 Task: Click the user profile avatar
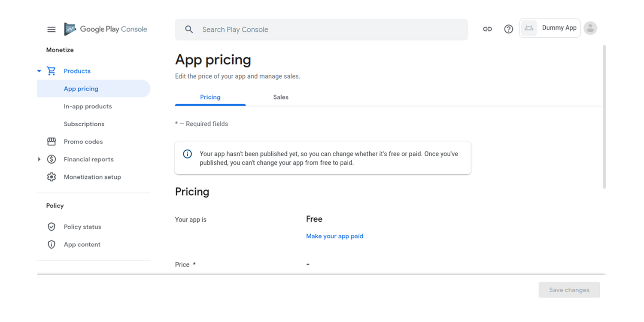point(590,27)
